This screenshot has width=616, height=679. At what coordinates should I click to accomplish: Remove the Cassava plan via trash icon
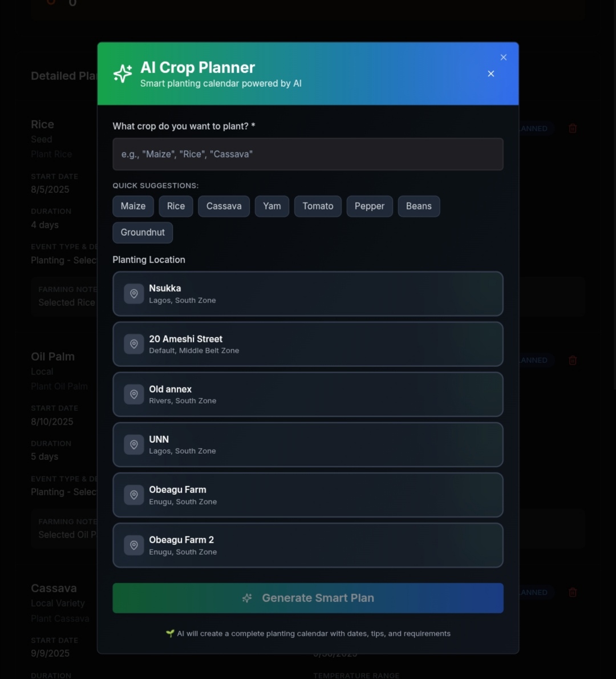click(572, 592)
